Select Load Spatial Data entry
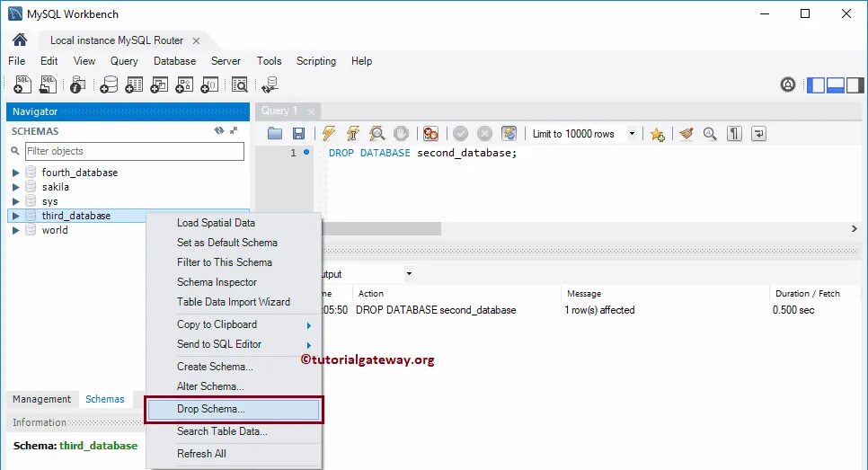The width and height of the screenshot is (868, 470). 235,223
